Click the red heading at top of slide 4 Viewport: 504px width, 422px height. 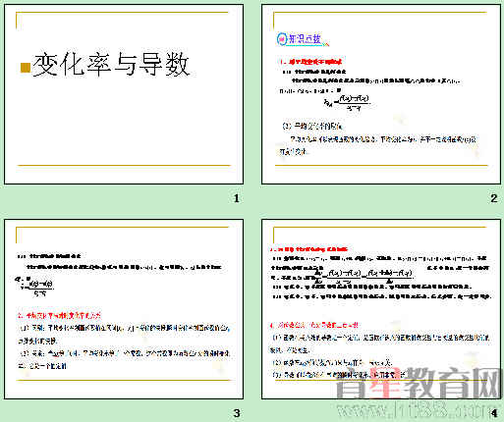click(x=308, y=249)
